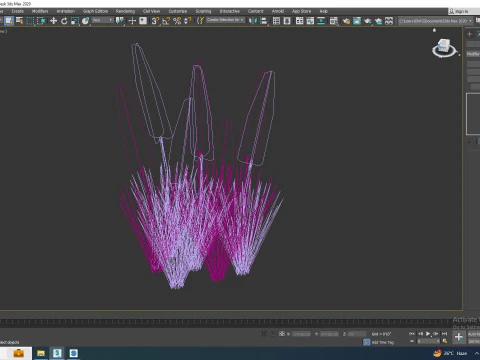Click 3ds Max taskbar icon
This screenshot has width=480, height=360.
point(57,353)
